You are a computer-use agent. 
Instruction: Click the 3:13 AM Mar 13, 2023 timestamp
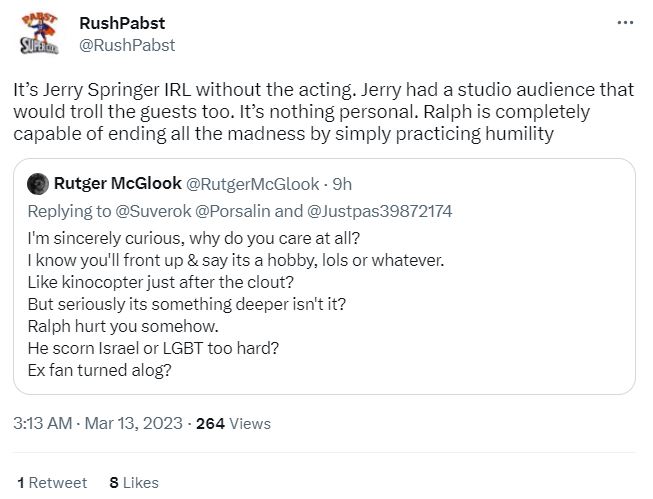pos(98,424)
